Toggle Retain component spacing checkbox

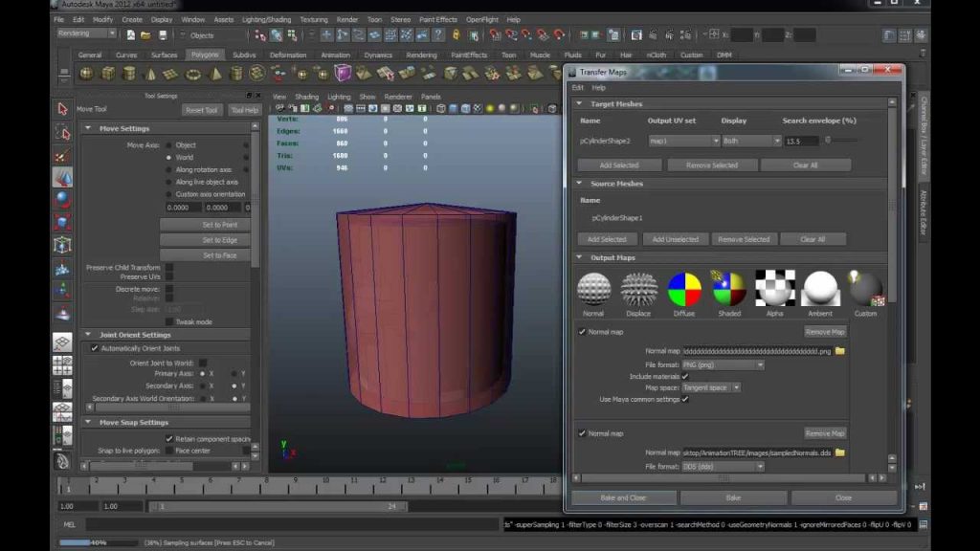(169, 438)
